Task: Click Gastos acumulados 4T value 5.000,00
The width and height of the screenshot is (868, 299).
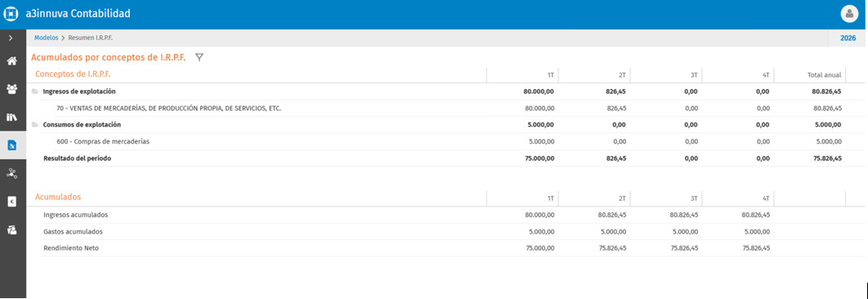Action: pyautogui.click(x=758, y=231)
